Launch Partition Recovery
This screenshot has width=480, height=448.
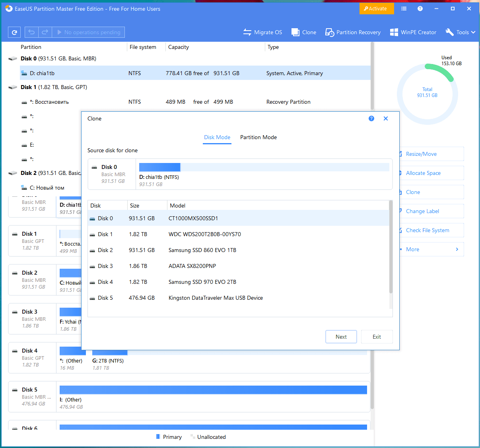pos(353,32)
